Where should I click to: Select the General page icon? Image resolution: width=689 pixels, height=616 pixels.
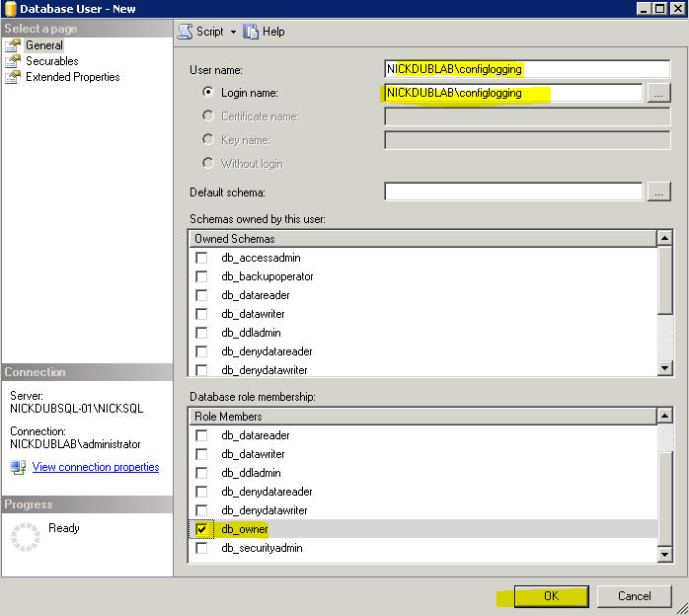pos(13,45)
